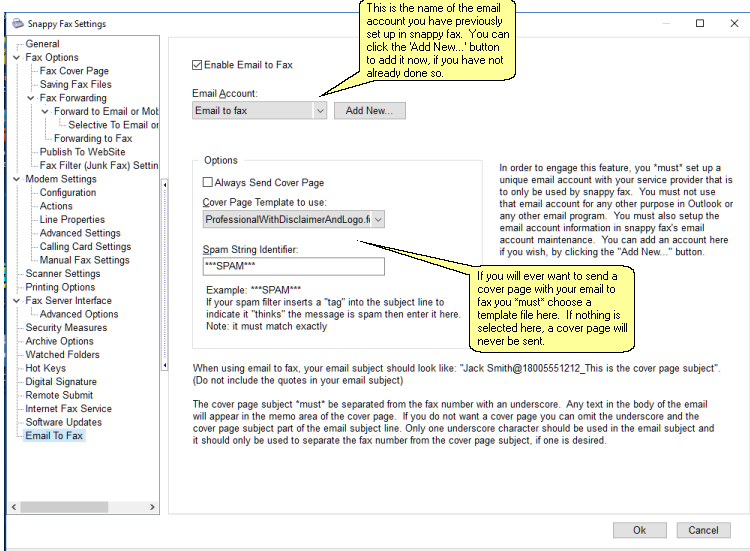Open the Email Account dropdown
Screen dimensions: 750x551
(x=320, y=111)
